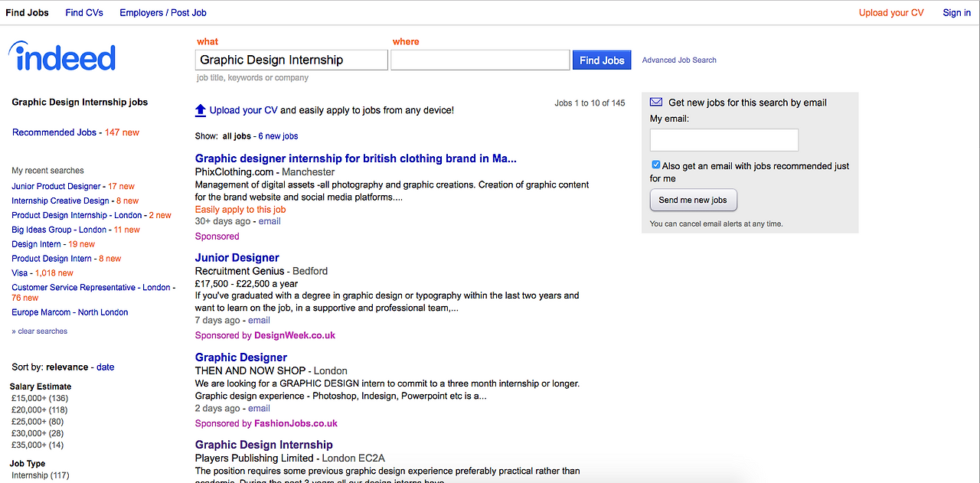The image size is (980, 483).
Task: Click the My email input field
Action: click(724, 139)
